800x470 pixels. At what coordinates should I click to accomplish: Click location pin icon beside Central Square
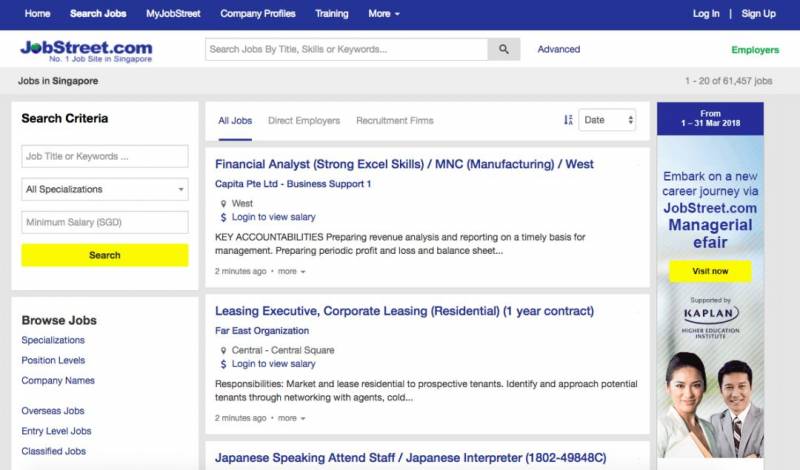click(223, 351)
